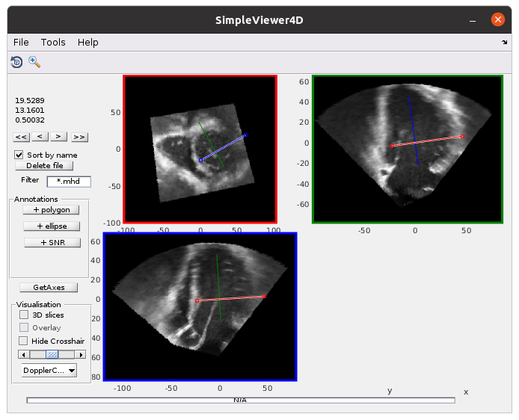Jump to last file with >> button
Screen dimensions: 519x420
click(79, 137)
